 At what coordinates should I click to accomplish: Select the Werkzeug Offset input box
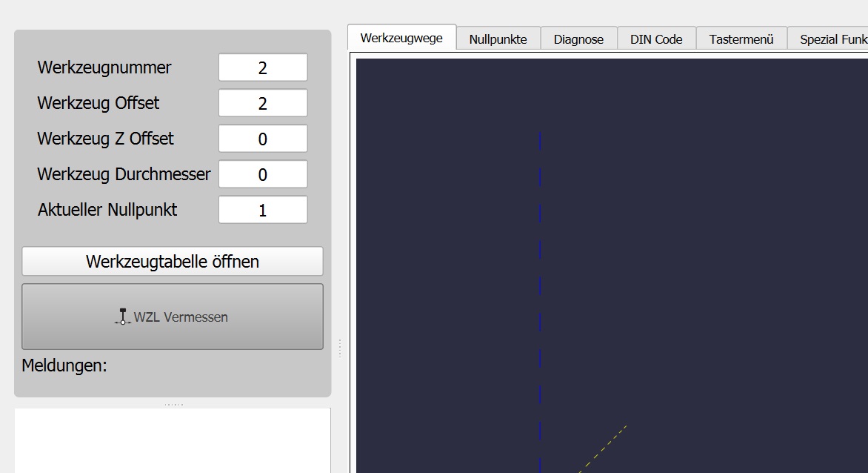(x=263, y=103)
